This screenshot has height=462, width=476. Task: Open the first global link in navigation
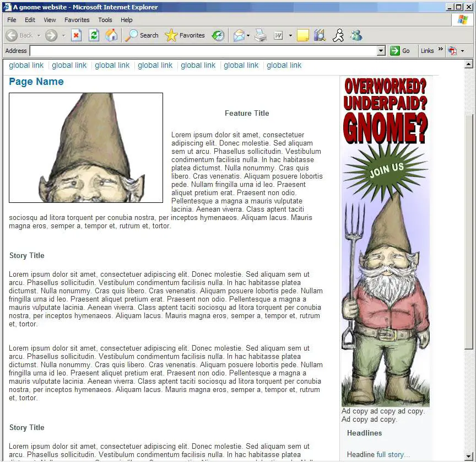pyautogui.click(x=26, y=65)
